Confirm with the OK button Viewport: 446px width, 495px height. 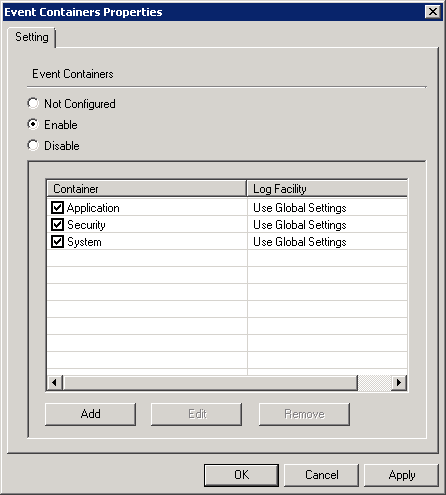click(x=241, y=475)
